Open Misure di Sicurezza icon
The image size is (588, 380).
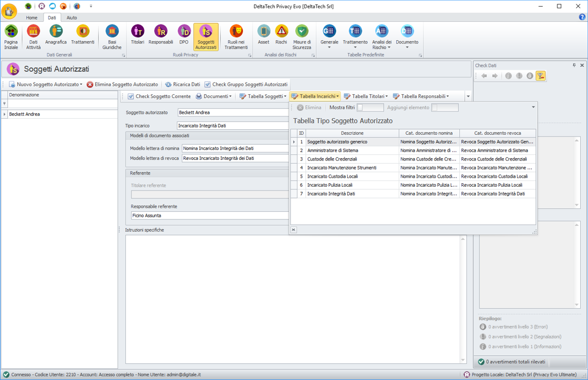[302, 37]
